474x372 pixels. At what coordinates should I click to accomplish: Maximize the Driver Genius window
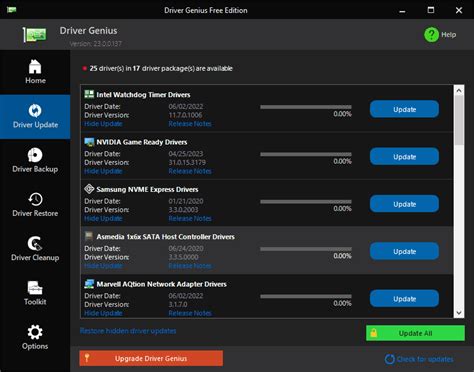click(431, 10)
